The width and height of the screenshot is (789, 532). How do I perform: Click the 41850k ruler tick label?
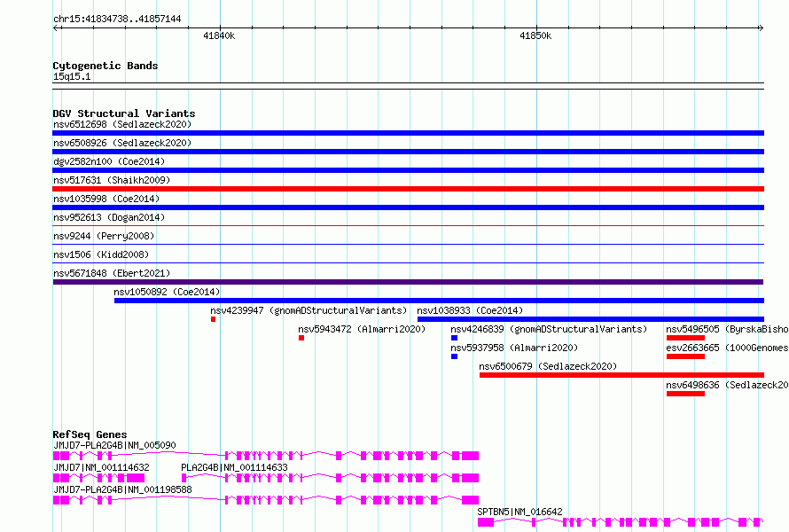(x=535, y=35)
